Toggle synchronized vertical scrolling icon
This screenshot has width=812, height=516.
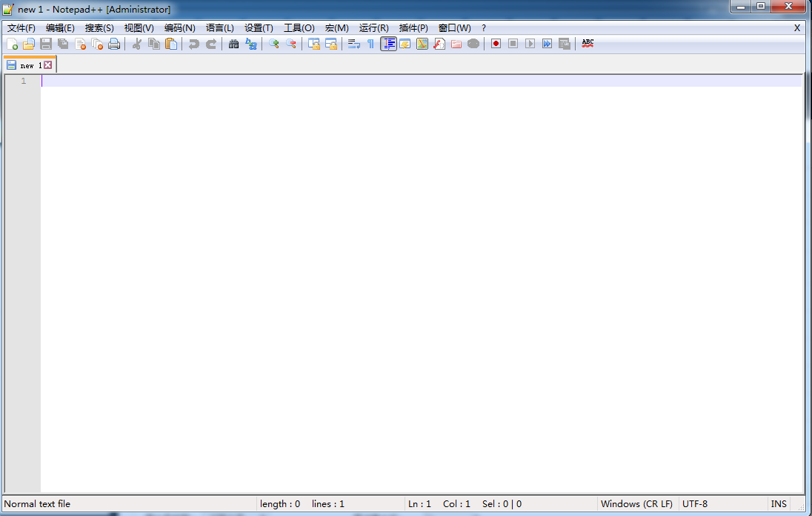[314, 44]
